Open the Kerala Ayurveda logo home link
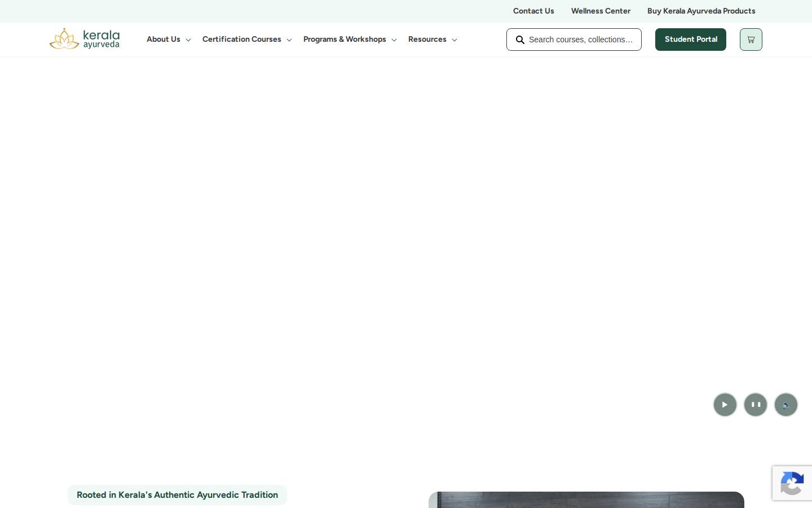This screenshot has height=508, width=812. [x=85, y=39]
